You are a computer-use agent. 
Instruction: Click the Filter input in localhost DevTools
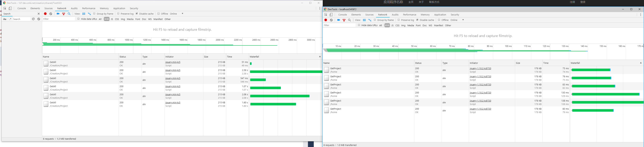pyautogui.click(x=339, y=25)
